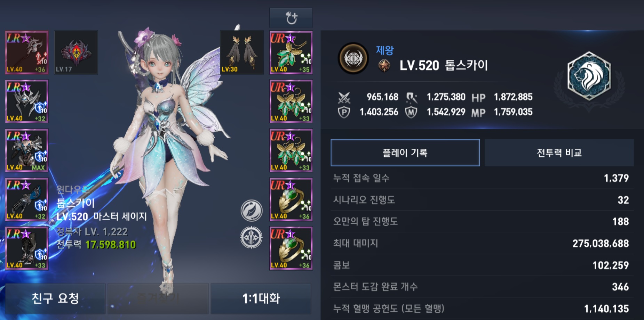Open the LR staff weapon slot +36
The image size is (644, 320).
tap(27, 52)
